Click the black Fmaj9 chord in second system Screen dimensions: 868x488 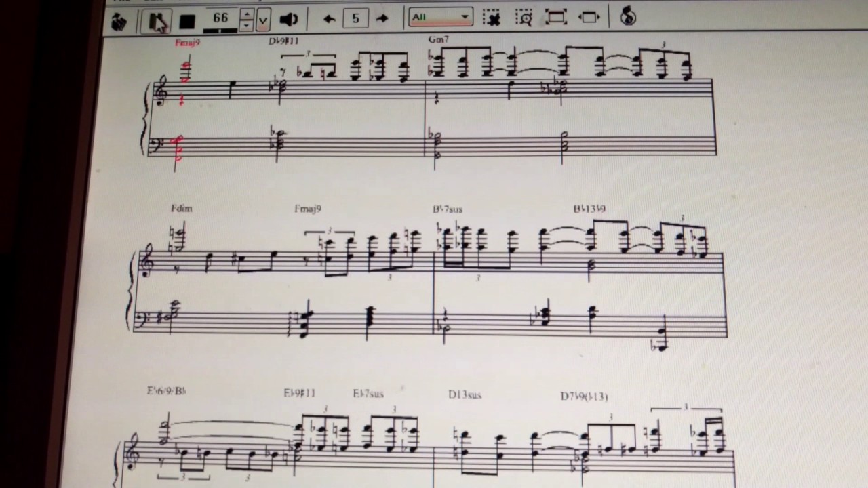coord(308,209)
